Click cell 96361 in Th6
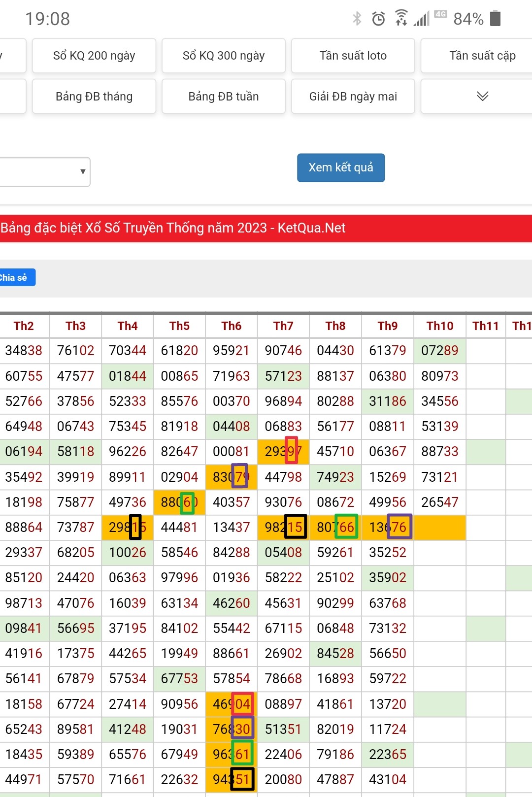532x797 pixels. (x=232, y=755)
